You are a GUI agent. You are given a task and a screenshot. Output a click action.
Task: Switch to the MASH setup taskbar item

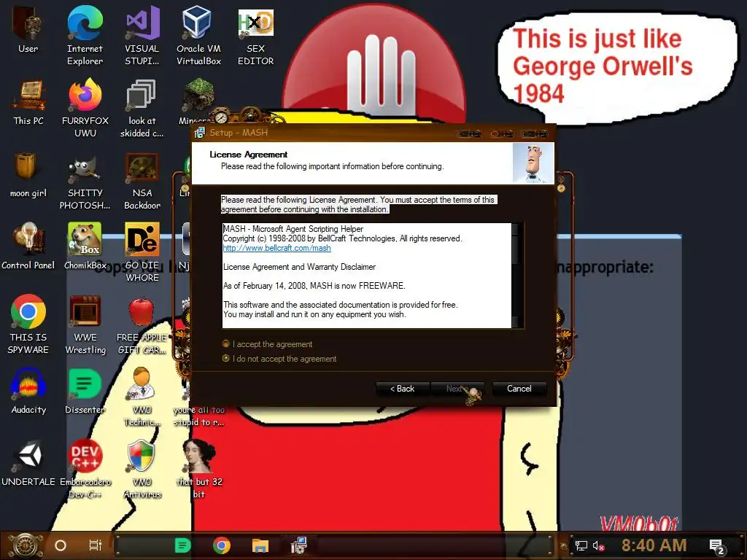tap(298, 545)
